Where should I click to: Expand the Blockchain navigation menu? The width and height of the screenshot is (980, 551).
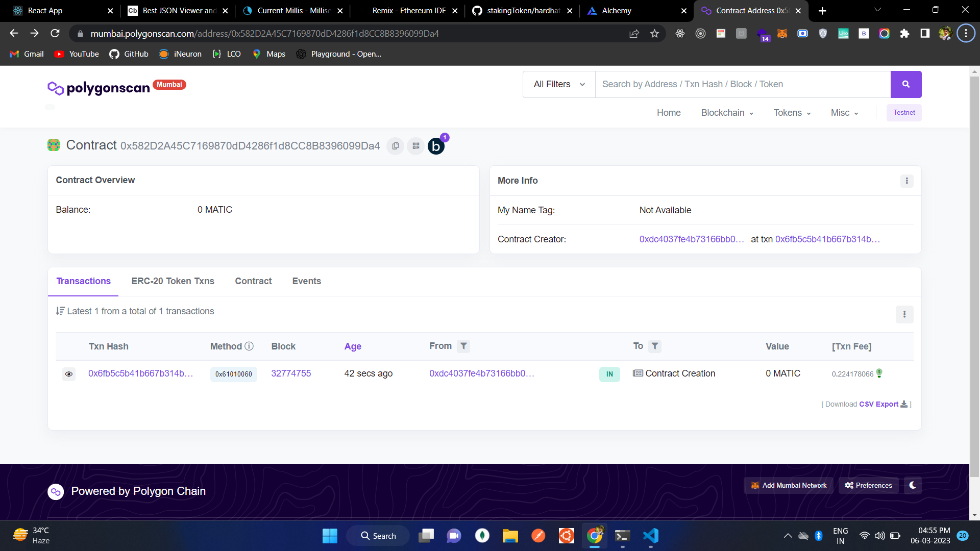pyautogui.click(x=727, y=113)
